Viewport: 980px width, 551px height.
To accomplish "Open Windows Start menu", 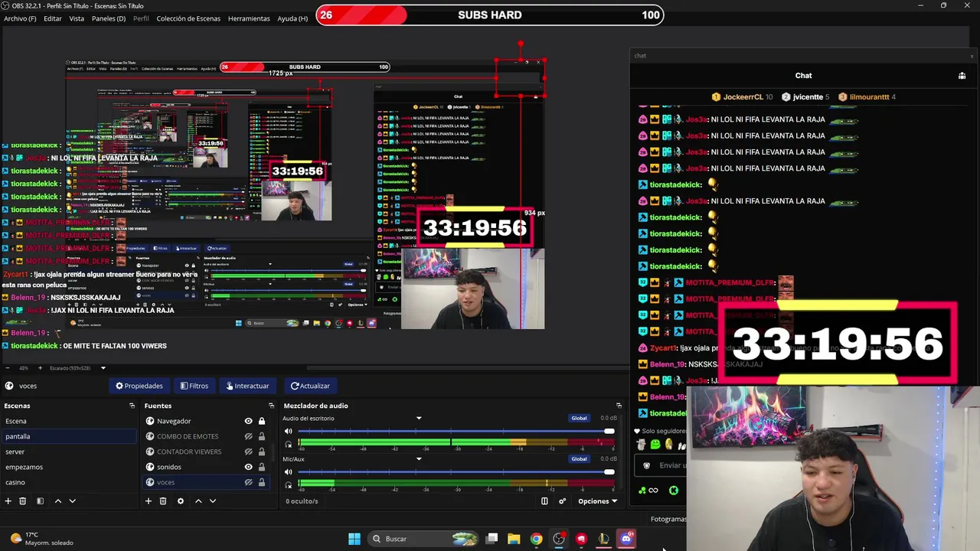I will [x=354, y=539].
